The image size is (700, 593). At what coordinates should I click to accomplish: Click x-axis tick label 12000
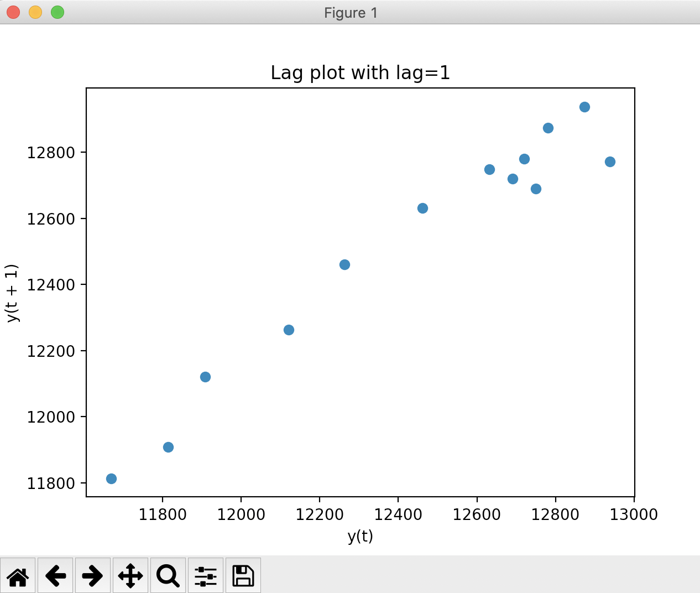241,514
